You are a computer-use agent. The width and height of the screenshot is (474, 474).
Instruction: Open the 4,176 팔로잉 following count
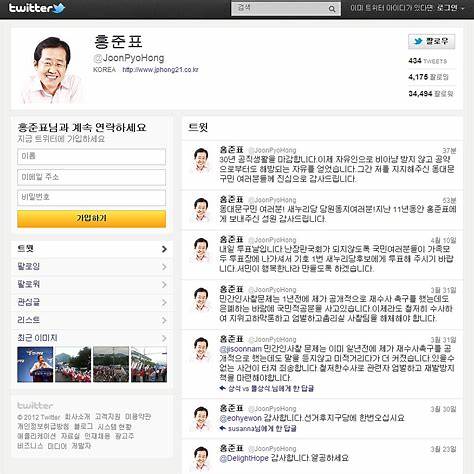(428, 77)
